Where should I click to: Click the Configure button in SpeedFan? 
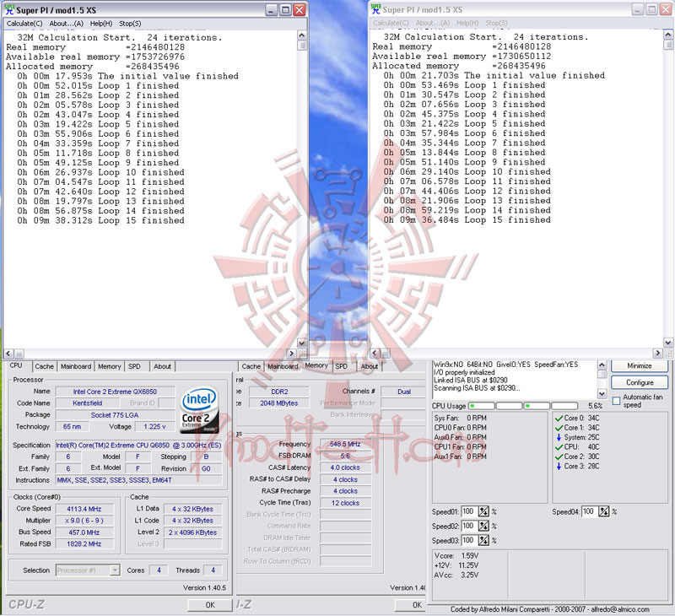pyautogui.click(x=640, y=382)
